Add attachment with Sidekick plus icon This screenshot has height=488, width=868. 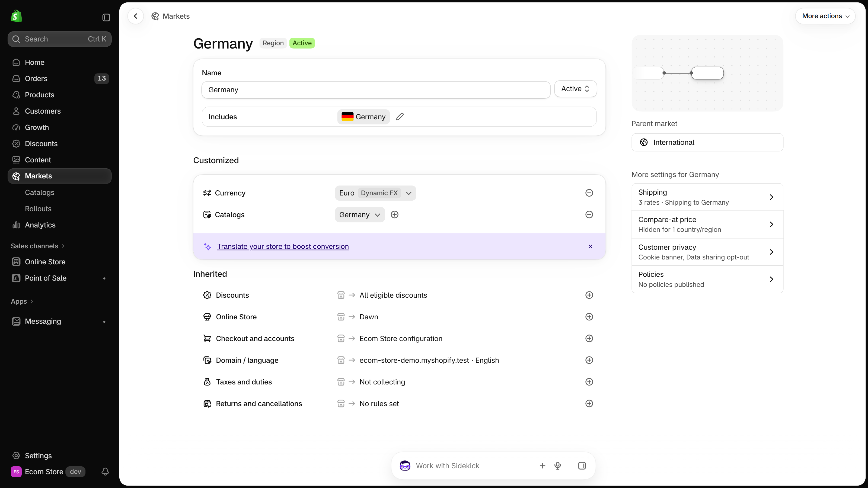(x=542, y=466)
